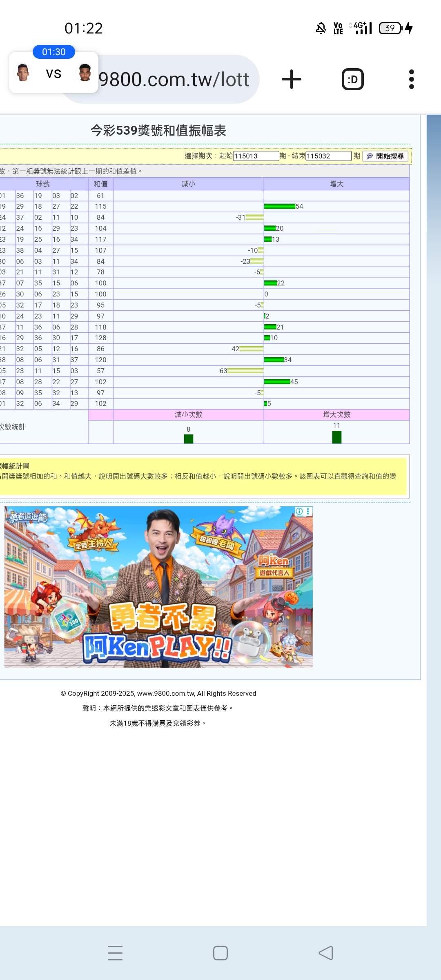Image resolution: width=441 pixels, height=980 pixels.
Task: Open a new browser tab with plus icon
Action: point(291,79)
